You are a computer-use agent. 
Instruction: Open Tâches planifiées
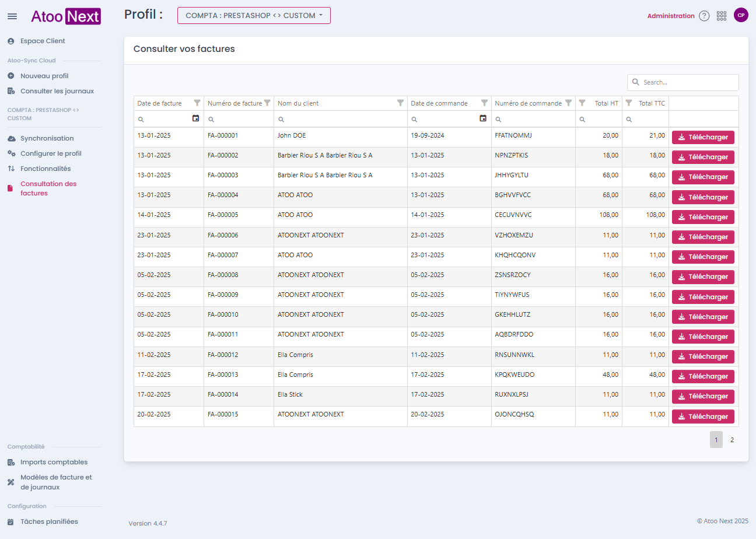click(x=49, y=521)
